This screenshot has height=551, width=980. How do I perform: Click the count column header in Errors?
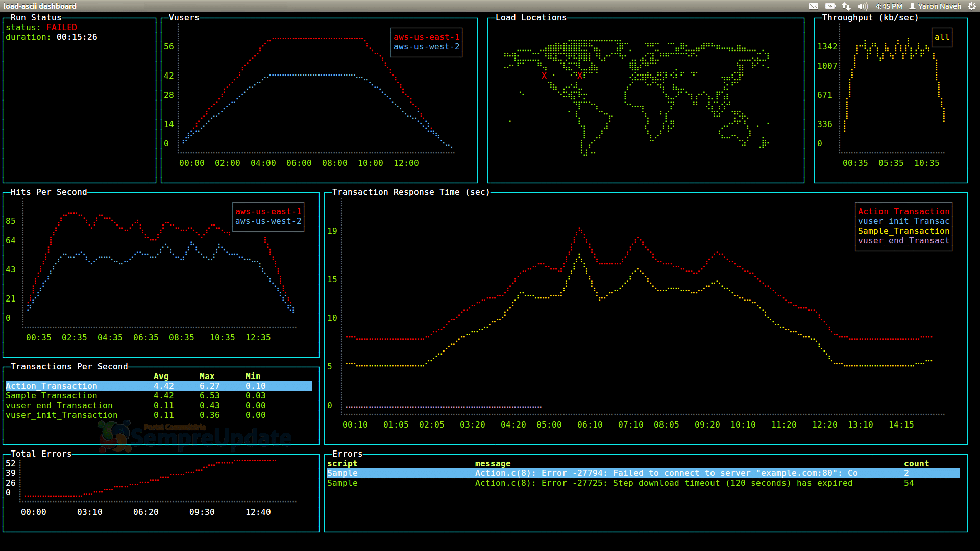click(916, 464)
